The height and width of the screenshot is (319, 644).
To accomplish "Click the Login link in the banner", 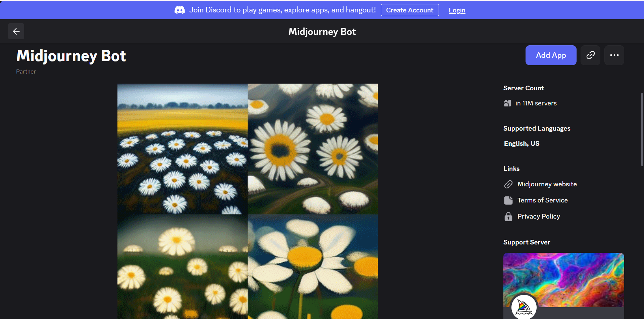I will 457,10.
